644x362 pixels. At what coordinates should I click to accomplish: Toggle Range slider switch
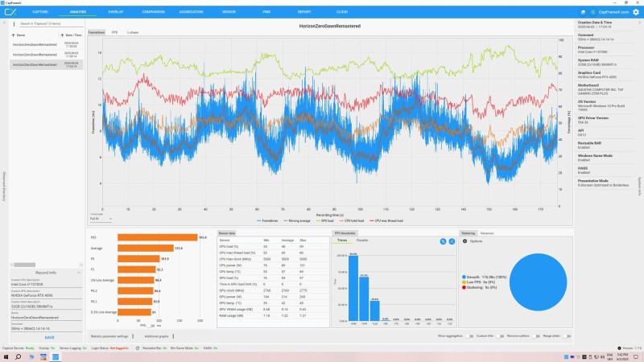567,336
